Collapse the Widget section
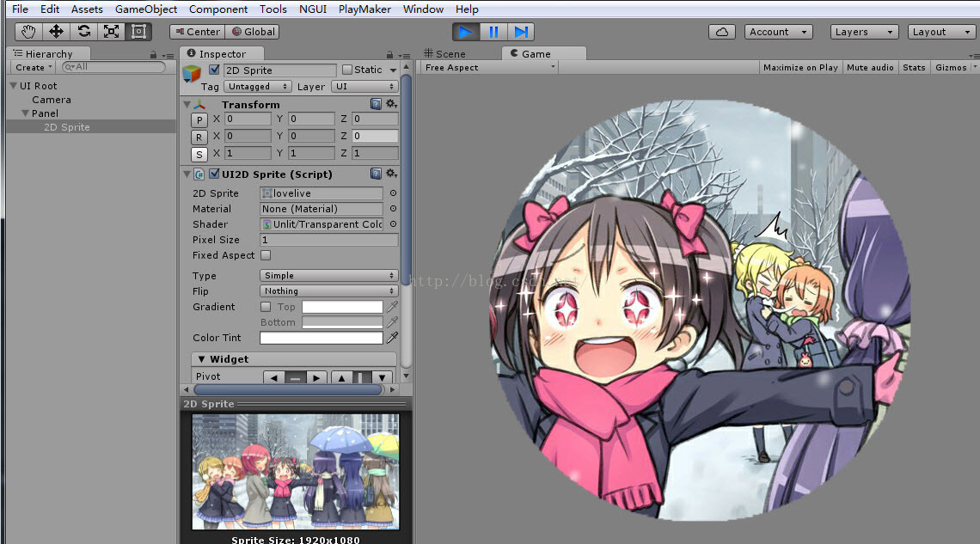The image size is (980, 544). point(201,359)
